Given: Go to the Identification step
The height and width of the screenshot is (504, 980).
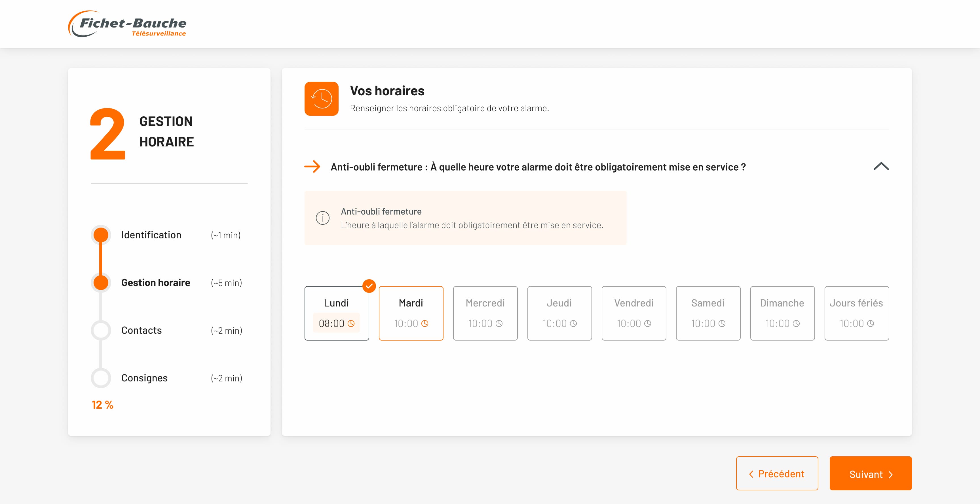Looking at the screenshot, I should click(151, 235).
